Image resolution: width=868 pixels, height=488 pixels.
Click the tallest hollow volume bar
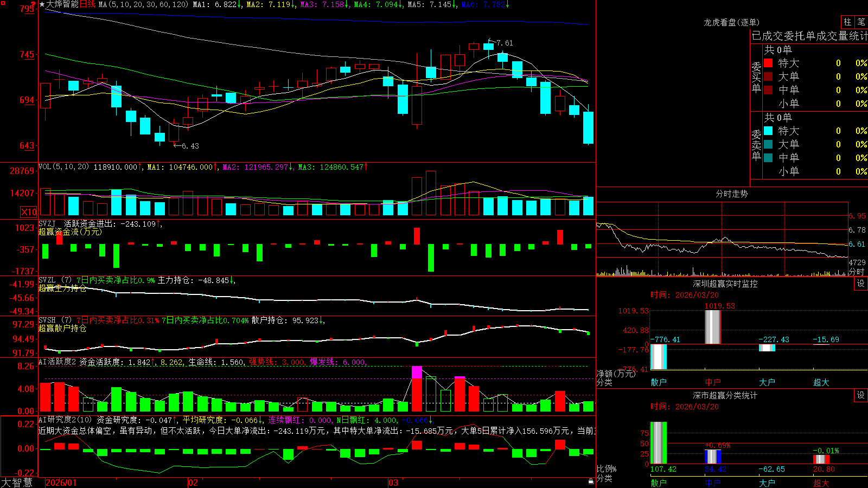431,194
